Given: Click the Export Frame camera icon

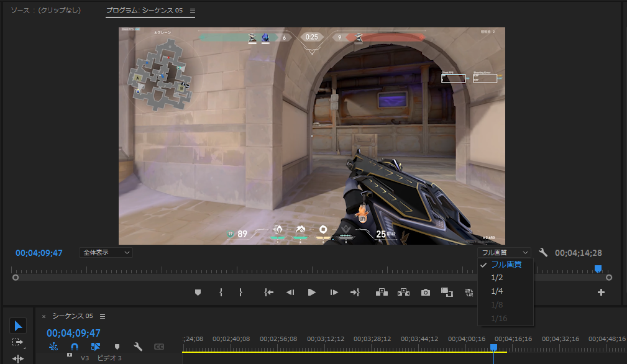Looking at the screenshot, I should tap(425, 293).
